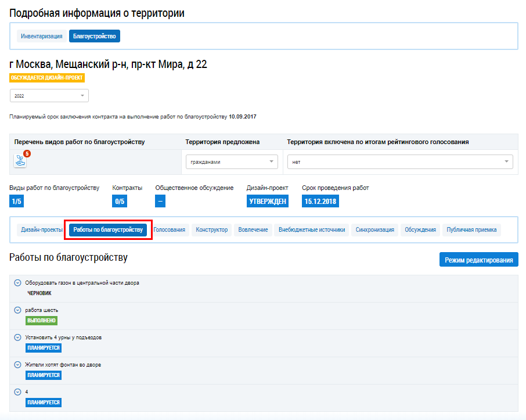Open the 'Конструктор' tab
Screen dimensions: 526x420
tap(211, 230)
